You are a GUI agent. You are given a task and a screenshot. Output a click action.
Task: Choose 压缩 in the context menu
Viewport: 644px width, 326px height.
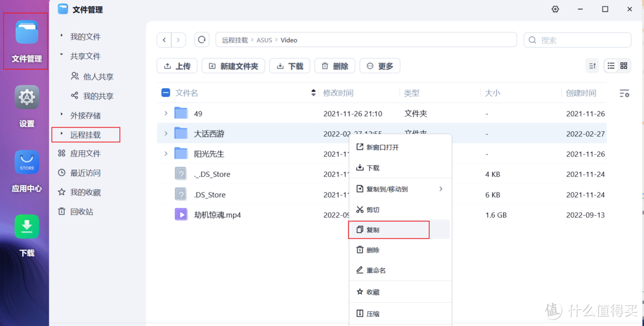point(400,313)
